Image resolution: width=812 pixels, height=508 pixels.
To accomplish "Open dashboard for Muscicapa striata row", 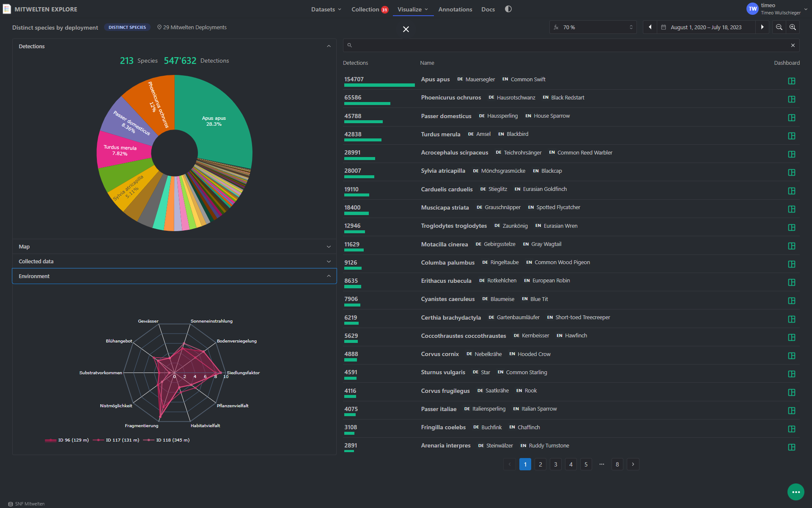I will click(x=792, y=209).
